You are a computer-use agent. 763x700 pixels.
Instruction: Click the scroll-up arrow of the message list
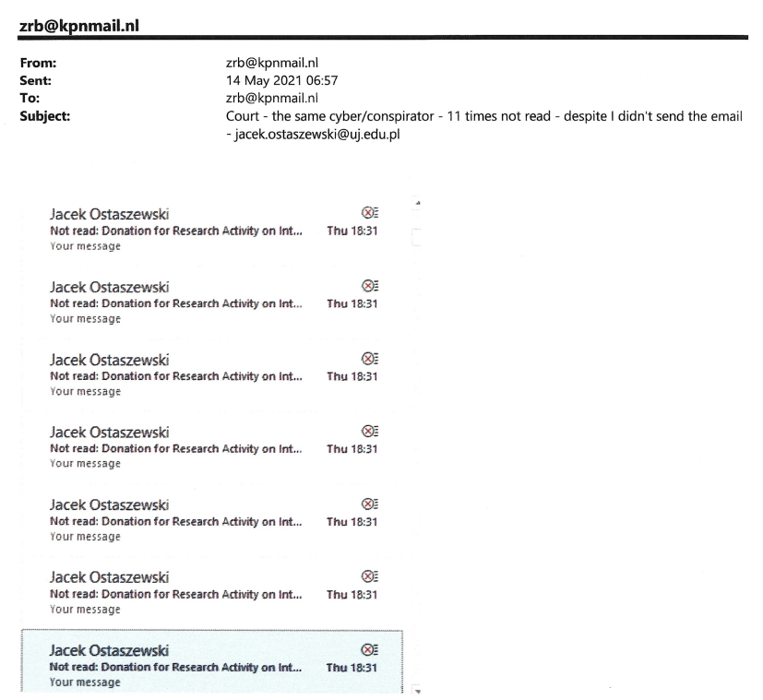point(418,202)
